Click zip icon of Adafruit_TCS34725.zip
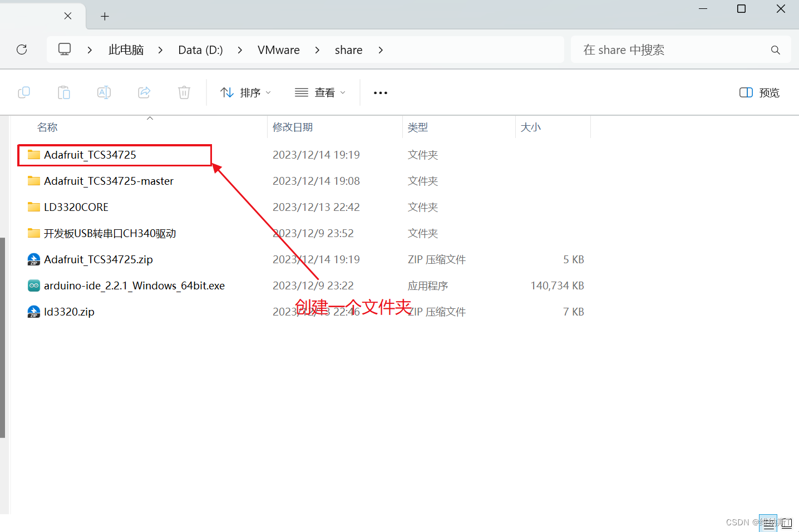This screenshot has height=532, width=799. (34, 259)
